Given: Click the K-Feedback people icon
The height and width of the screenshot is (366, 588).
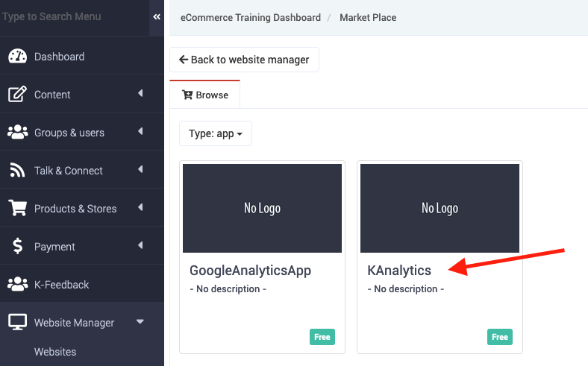Looking at the screenshot, I should pos(17,285).
